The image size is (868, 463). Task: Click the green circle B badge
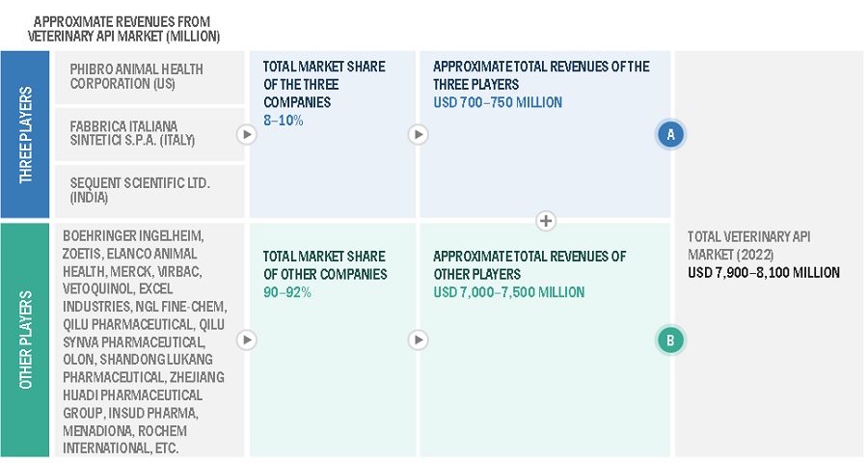(x=670, y=340)
